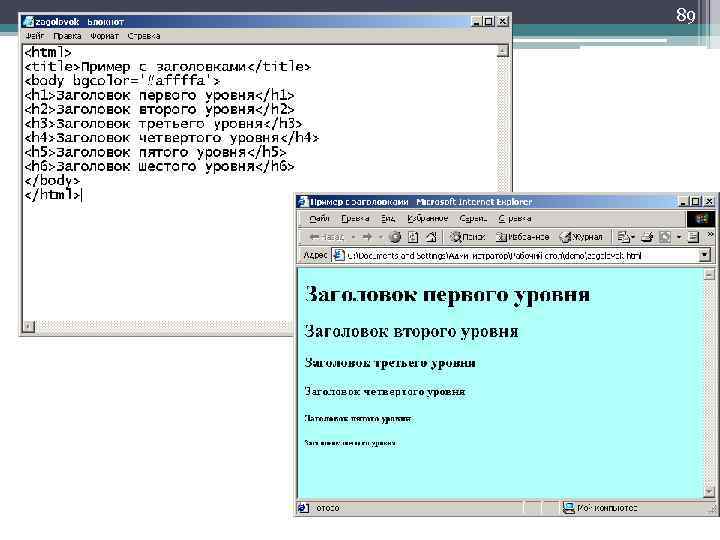
Task: Minimize the Internet Explorer window
Action: pos(684,202)
